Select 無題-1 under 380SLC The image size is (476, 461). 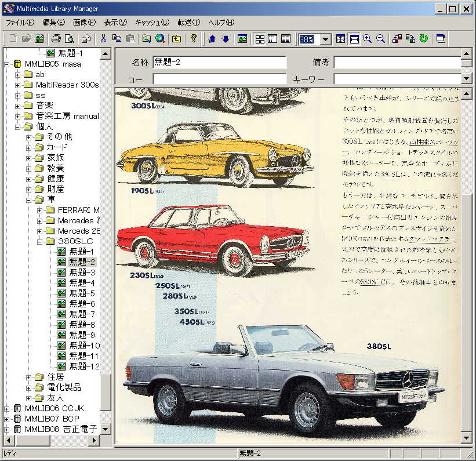point(82,252)
